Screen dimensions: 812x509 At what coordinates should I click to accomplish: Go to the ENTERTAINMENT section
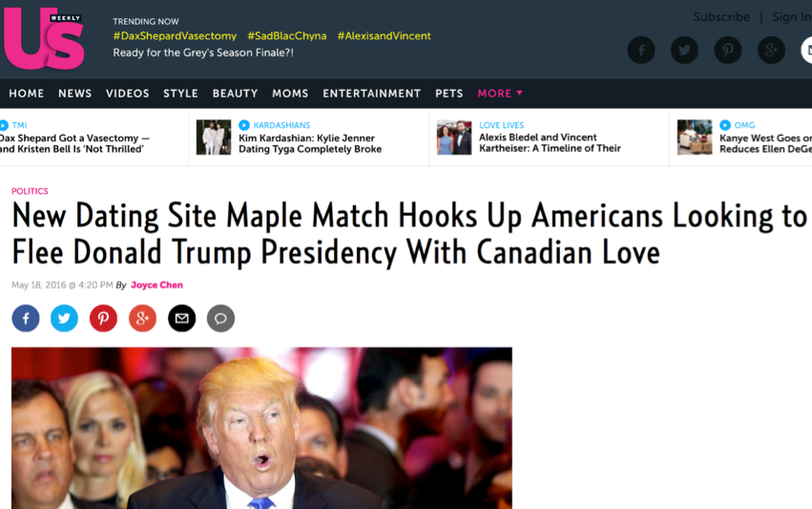[x=372, y=94]
